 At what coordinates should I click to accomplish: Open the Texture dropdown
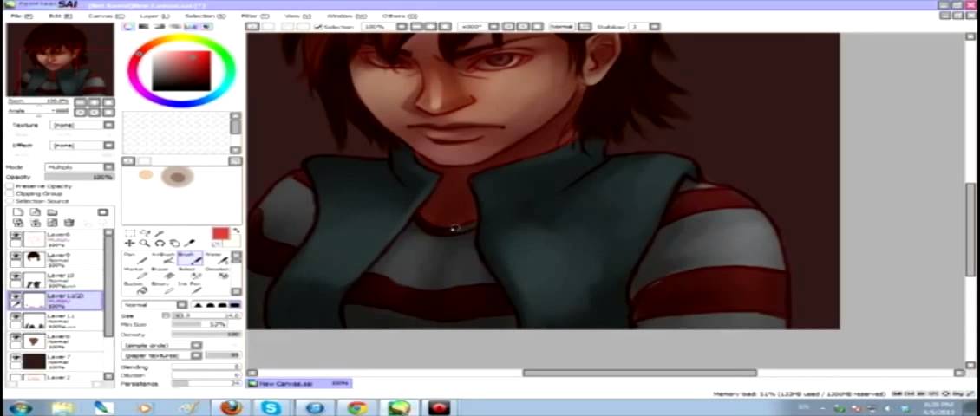coord(83,125)
